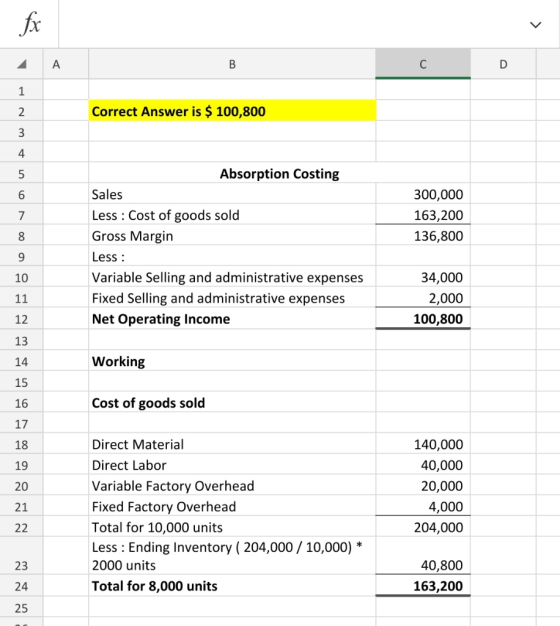This screenshot has height=626, width=560.
Task: Select the Gross Margin value 136,800
Action: point(423,236)
